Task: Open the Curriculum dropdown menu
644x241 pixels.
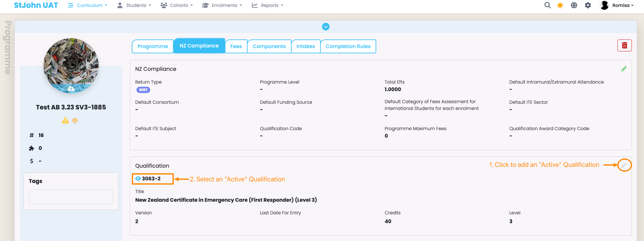Action: (x=88, y=5)
